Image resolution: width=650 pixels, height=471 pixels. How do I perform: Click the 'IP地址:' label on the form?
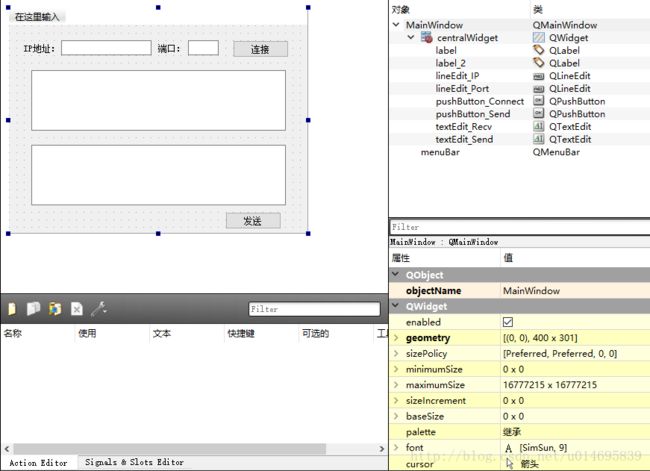click(x=39, y=49)
